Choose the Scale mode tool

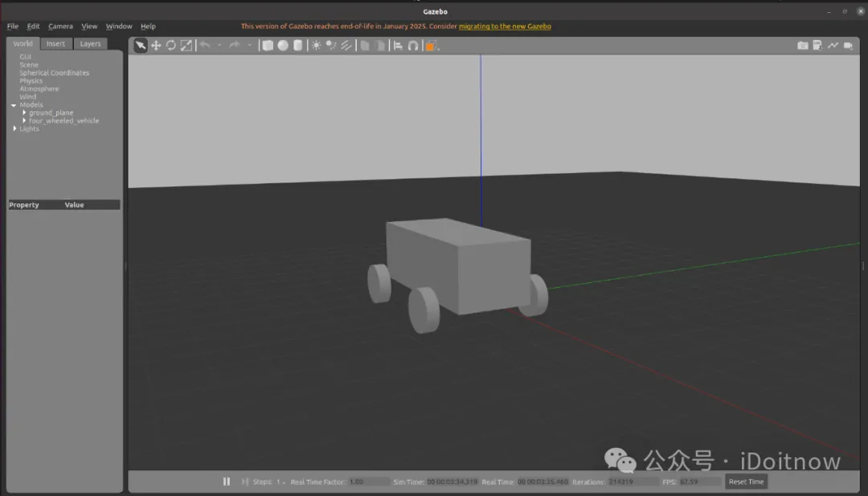pos(186,45)
